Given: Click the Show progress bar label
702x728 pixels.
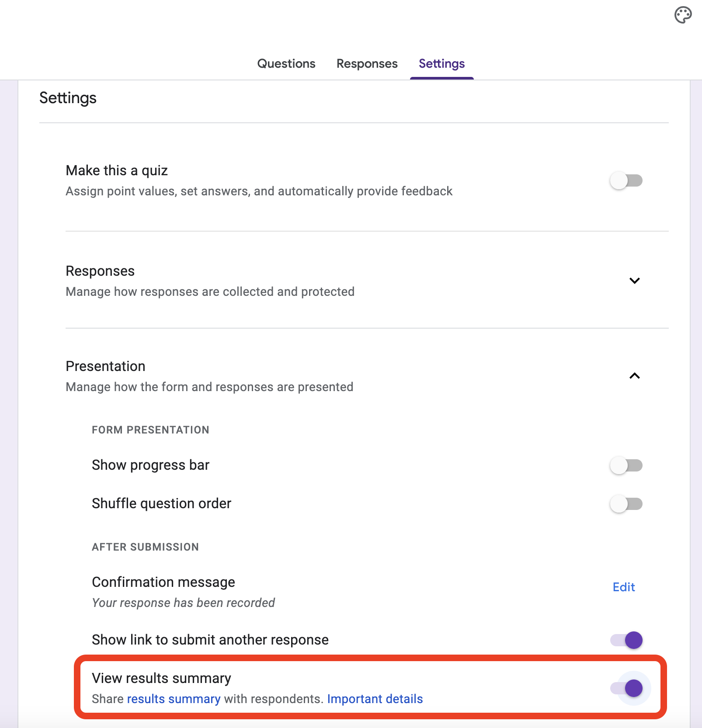Looking at the screenshot, I should point(151,465).
